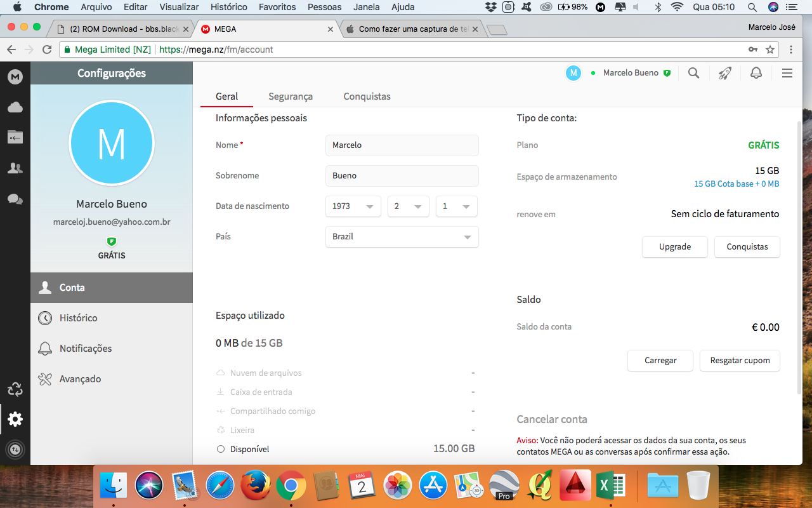
Task: Open Firefox from the Dock
Action: tap(256, 486)
